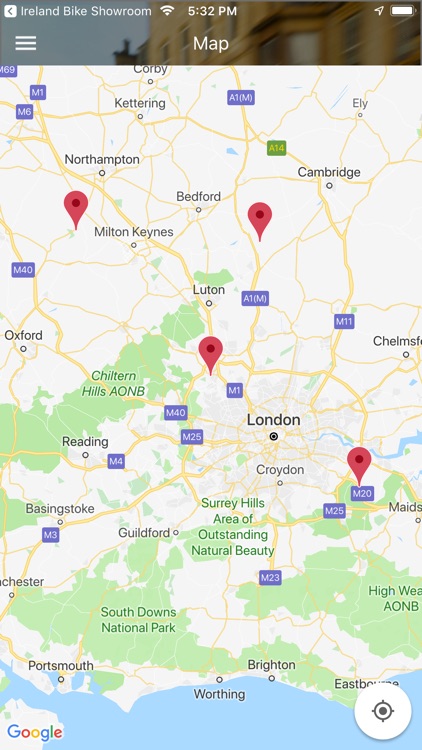Tap the Google logo
The image size is (422, 750).
[35, 732]
